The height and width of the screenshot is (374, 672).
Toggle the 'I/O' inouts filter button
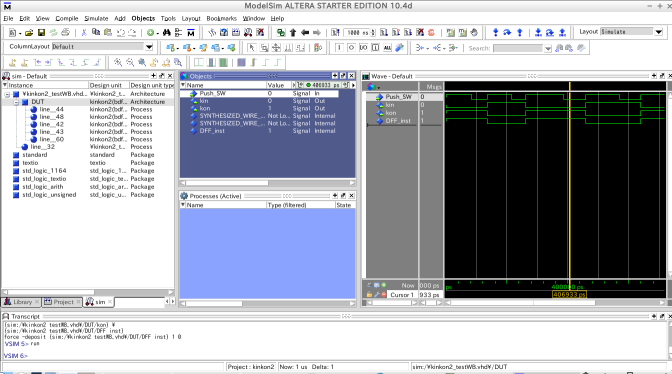click(x=363, y=48)
